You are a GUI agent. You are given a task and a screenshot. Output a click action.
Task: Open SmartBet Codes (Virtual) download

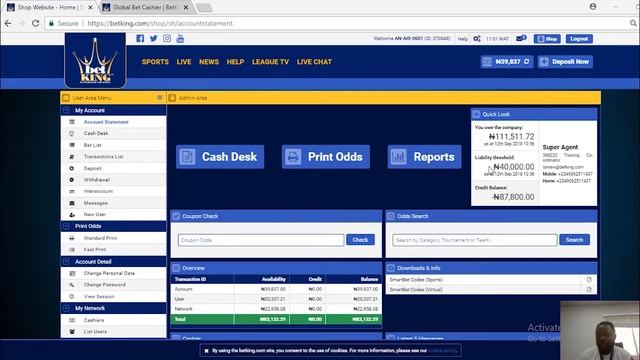click(416, 289)
